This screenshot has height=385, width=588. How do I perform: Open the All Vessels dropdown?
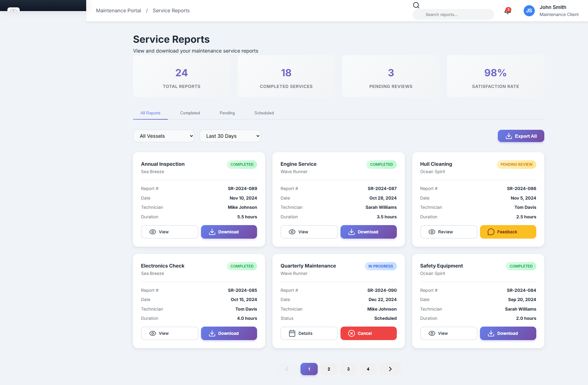[163, 136]
